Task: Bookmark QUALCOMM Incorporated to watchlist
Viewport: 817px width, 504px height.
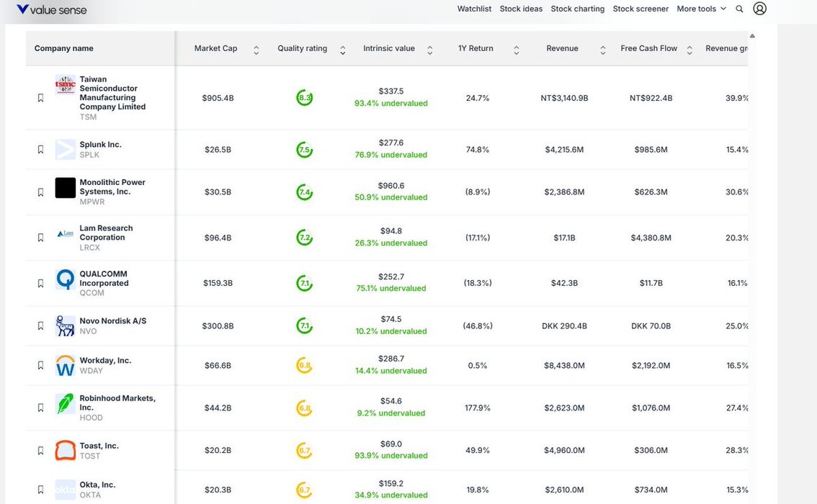Action: click(40, 283)
